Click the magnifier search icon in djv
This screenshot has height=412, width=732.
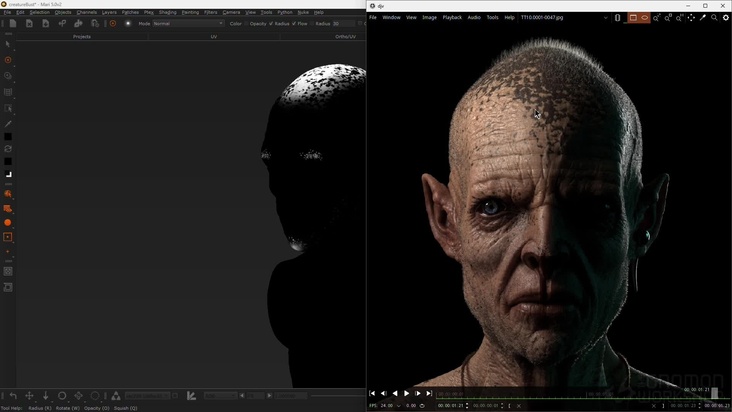(x=714, y=18)
